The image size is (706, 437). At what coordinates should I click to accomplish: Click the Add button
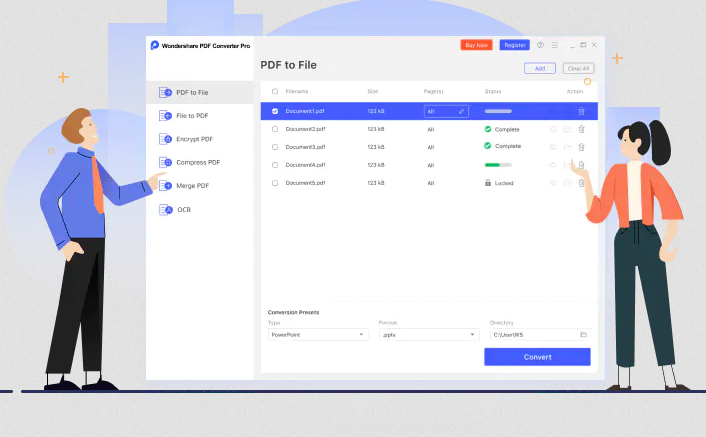click(x=540, y=68)
